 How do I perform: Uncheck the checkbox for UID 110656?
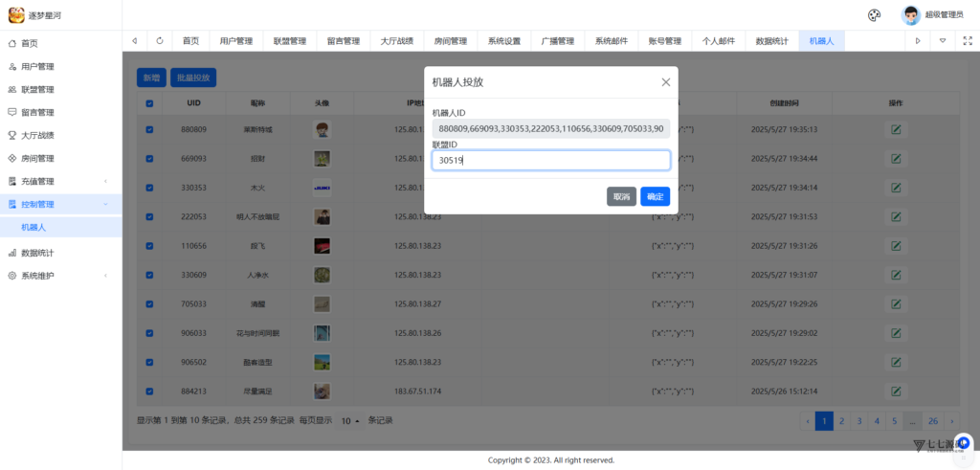tap(149, 246)
